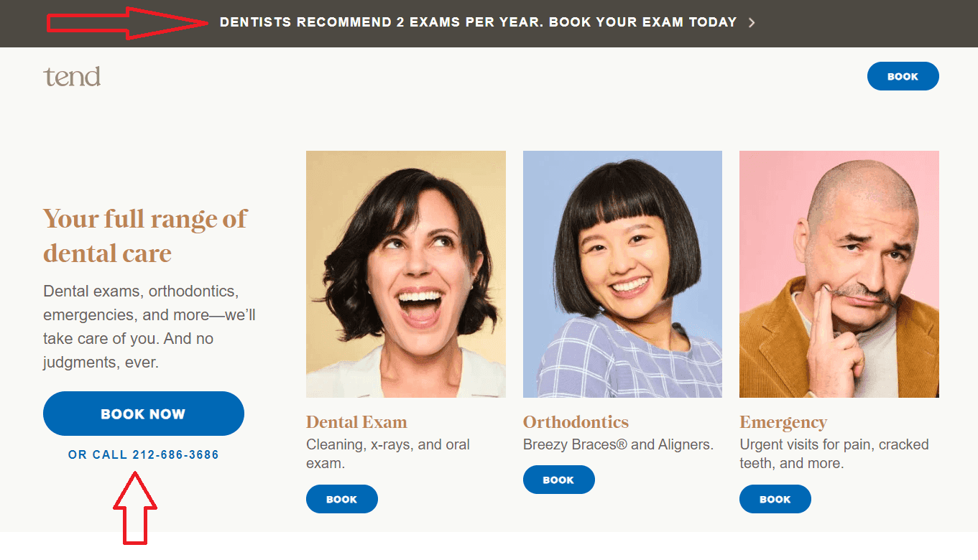Click BOOK under Orthodontics

(558, 479)
